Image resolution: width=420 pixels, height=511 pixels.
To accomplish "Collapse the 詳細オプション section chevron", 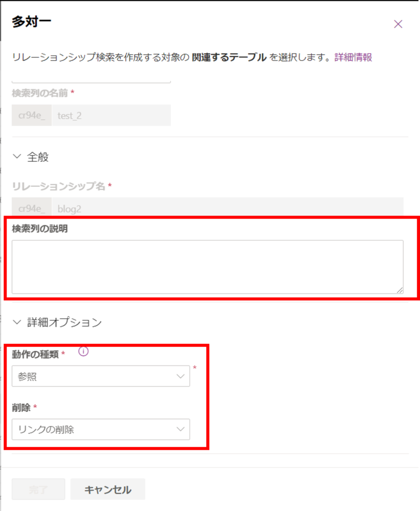I will click(19, 322).
